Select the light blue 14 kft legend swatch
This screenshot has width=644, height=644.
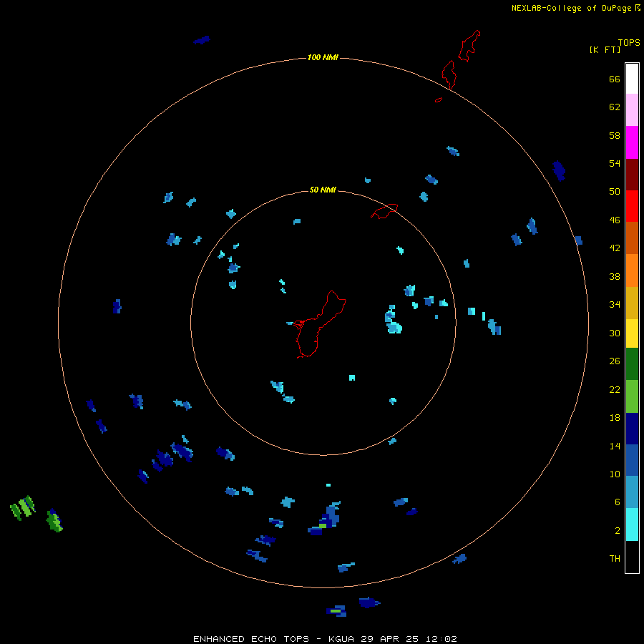tap(632, 492)
